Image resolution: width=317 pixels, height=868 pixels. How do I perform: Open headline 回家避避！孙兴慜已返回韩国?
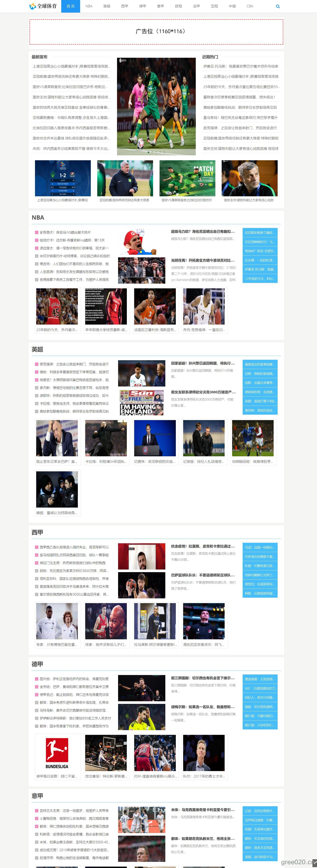(203, 363)
